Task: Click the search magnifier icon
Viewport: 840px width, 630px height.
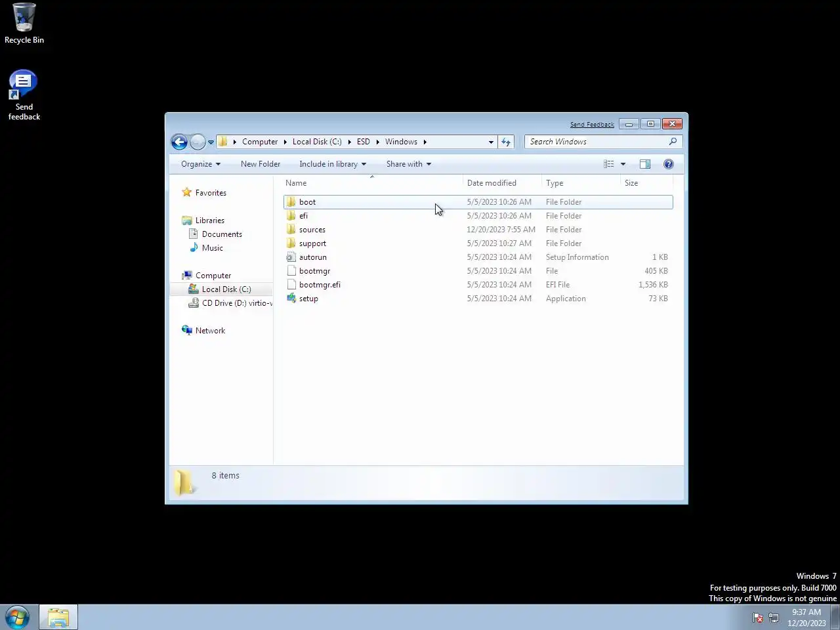Action: pyautogui.click(x=673, y=142)
